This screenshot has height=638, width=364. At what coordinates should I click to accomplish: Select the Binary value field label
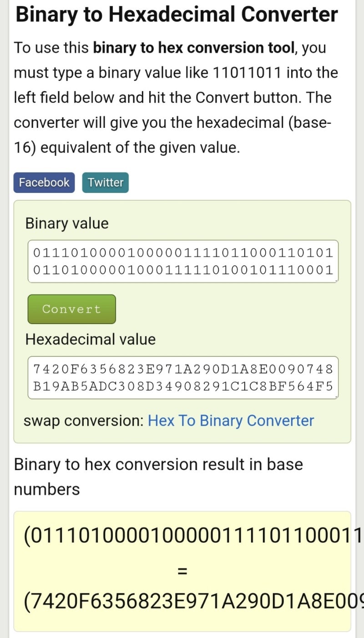click(x=67, y=223)
